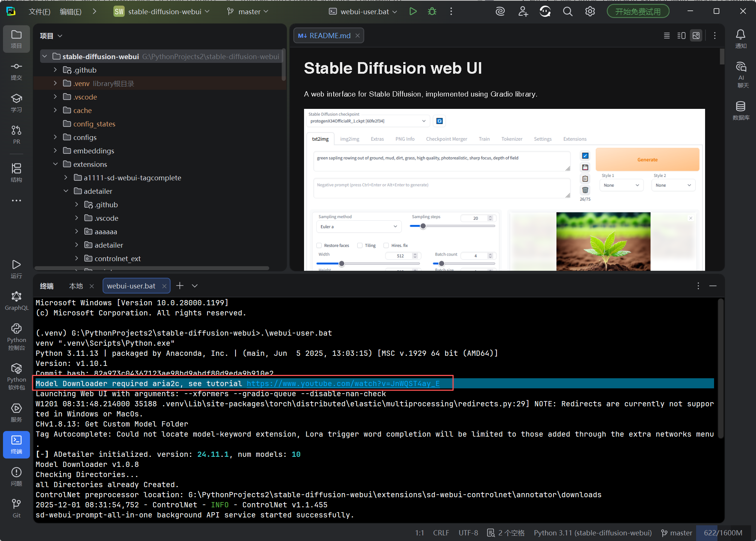Start a debug session
This screenshot has width=756, height=541.
click(432, 11)
